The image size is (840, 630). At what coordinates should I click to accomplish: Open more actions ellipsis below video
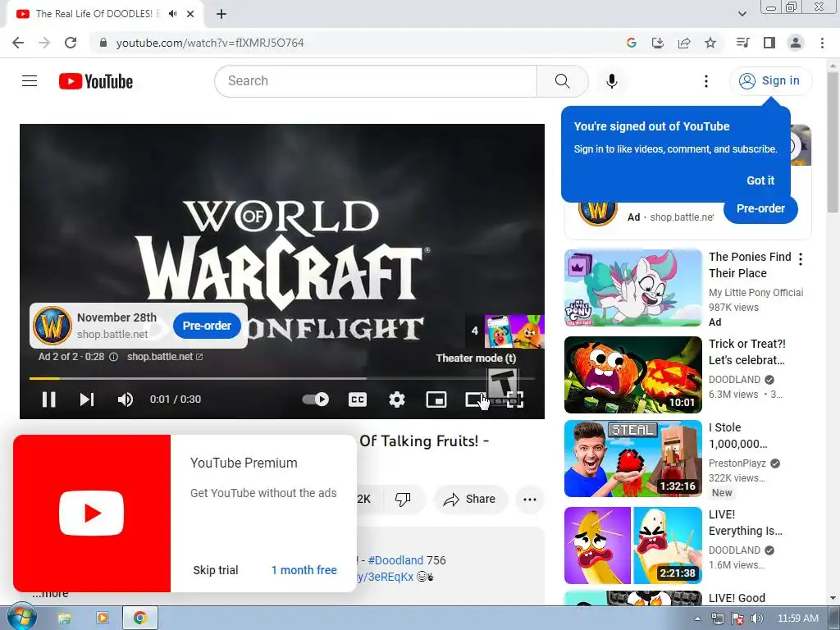coord(530,500)
